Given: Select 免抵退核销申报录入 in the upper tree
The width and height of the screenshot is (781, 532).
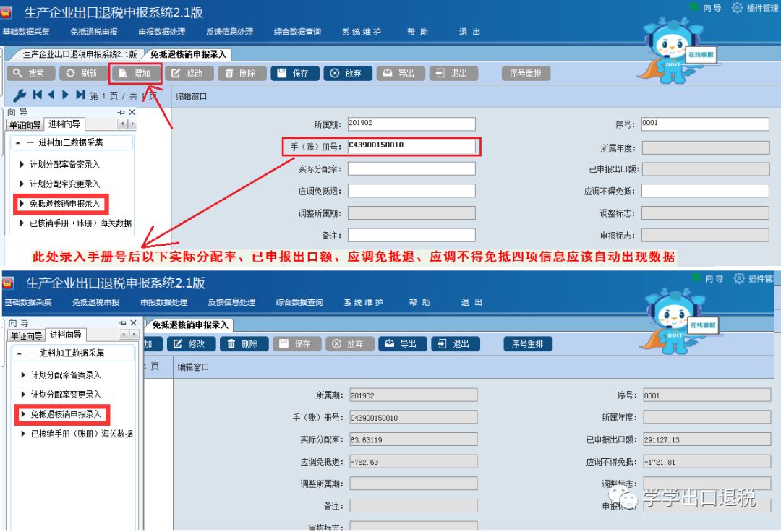Looking at the screenshot, I should (65, 204).
